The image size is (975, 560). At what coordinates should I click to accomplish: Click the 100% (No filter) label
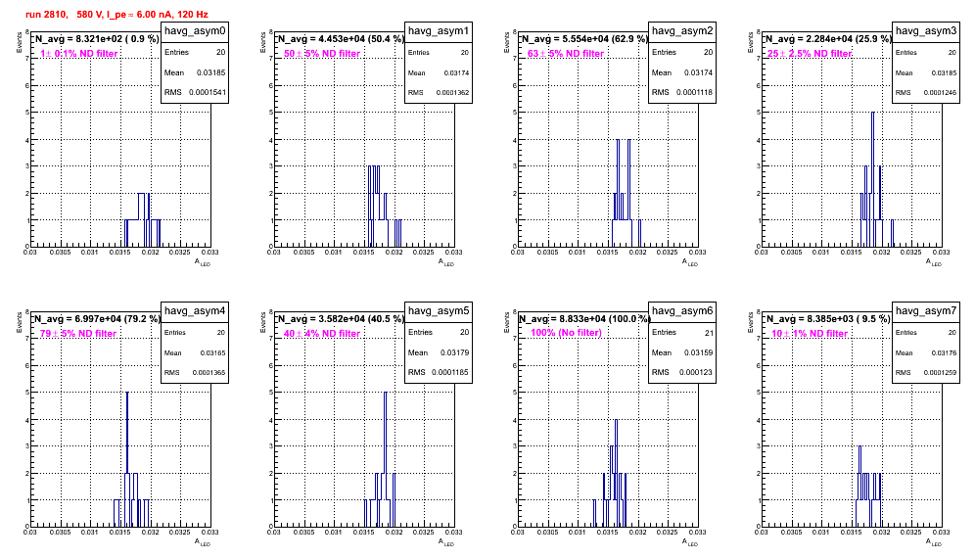point(566,333)
